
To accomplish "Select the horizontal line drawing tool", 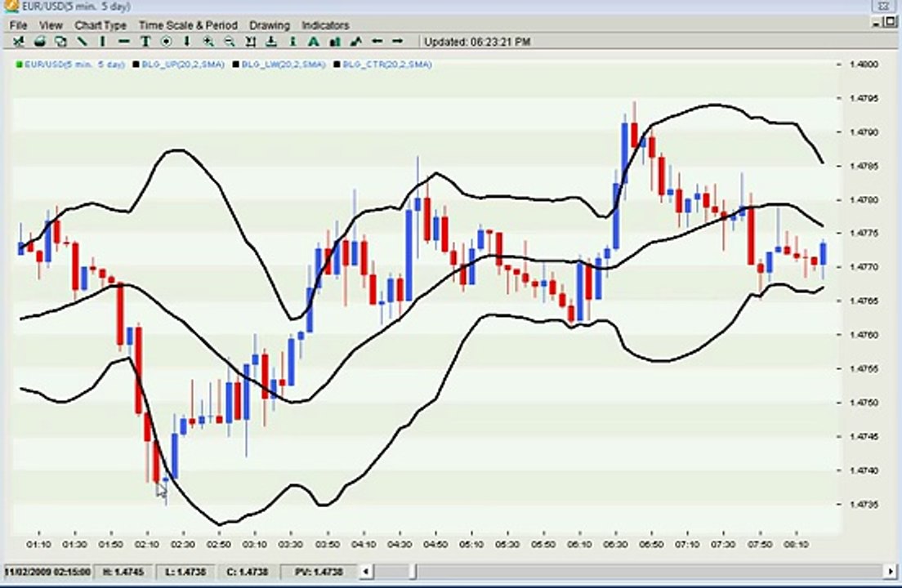I will [123, 42].
